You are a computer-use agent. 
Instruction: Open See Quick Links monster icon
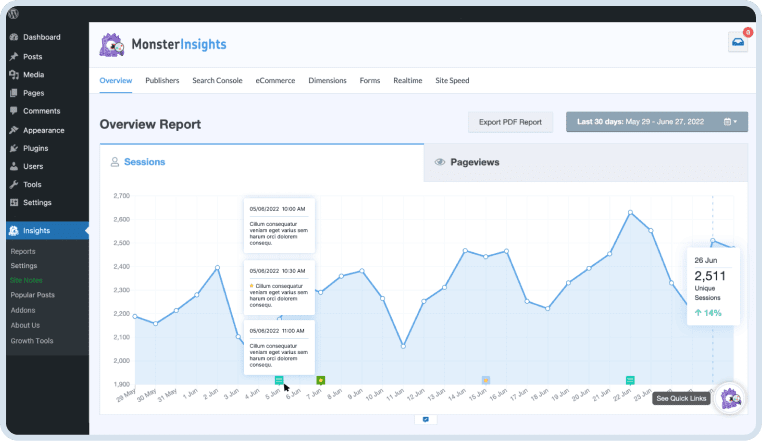tap(731, 397)
